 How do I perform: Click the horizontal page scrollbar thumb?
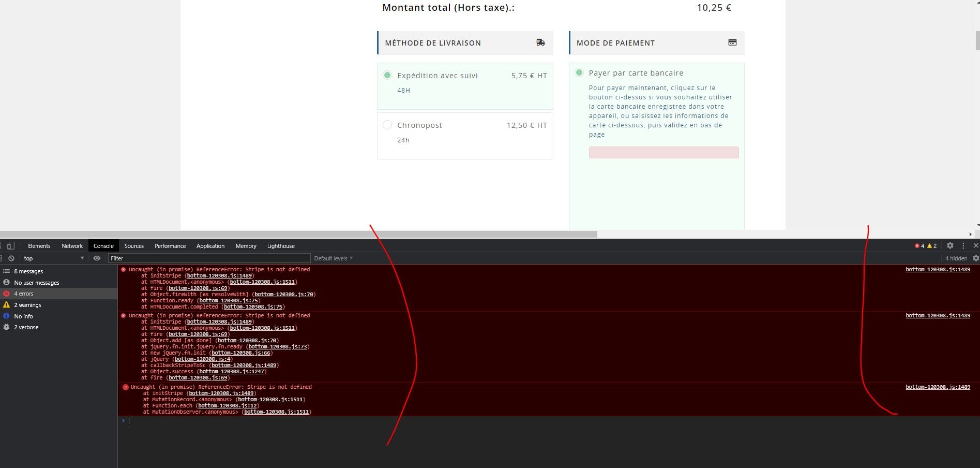pyautogui.click(x=298, y=234)
